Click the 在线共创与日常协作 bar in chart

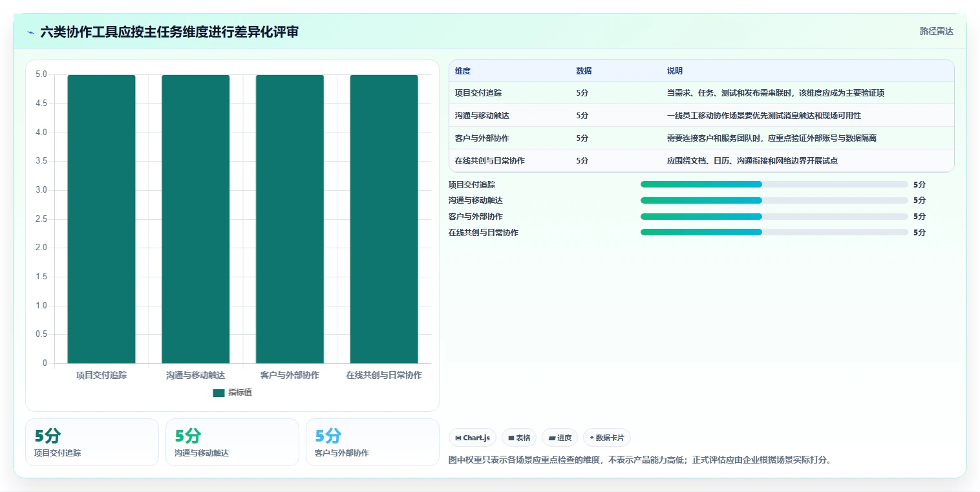point(384,219)
